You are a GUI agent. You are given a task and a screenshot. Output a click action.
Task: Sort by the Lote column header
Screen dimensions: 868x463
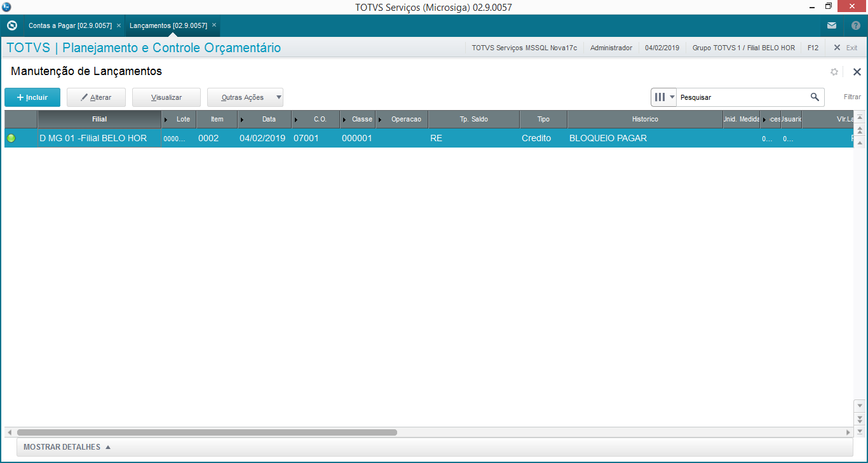point(179,120)
